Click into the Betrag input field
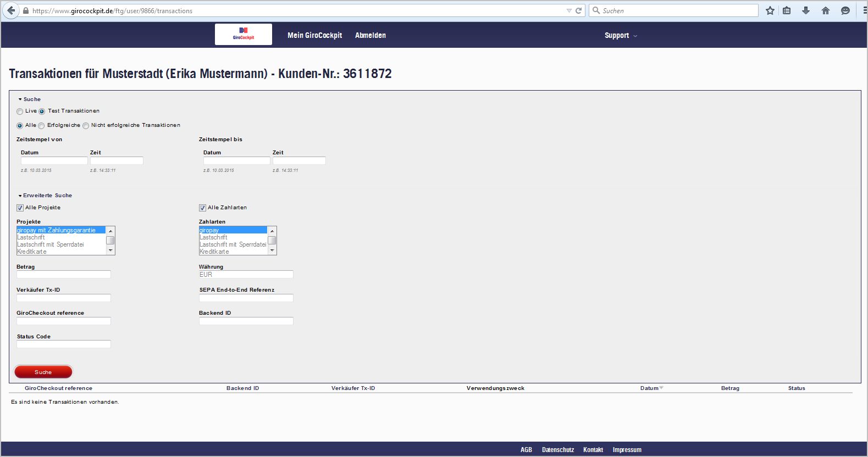This screenshot has height=457, width=868. (x=64, y=274)
